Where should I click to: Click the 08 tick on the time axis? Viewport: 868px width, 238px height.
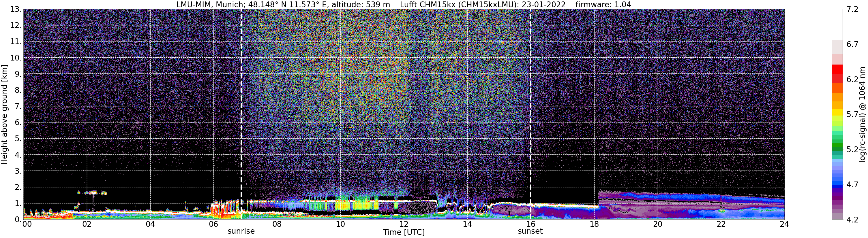point(277,224)
